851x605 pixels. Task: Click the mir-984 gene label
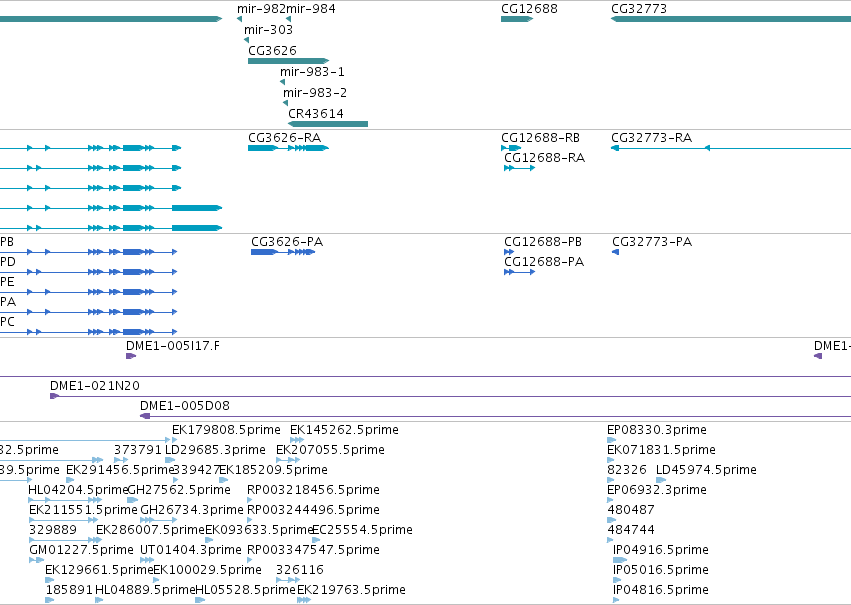[x=311, y=9]
